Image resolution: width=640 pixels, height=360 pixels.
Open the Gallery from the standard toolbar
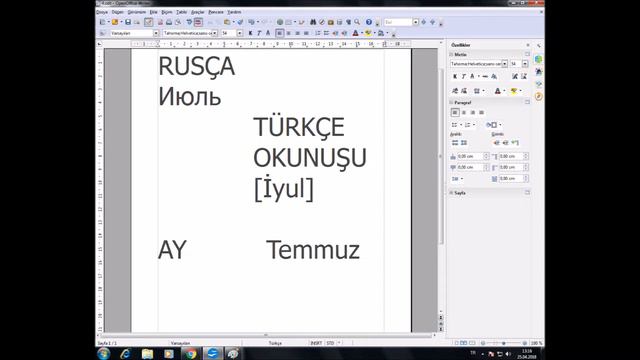(x=330, y=22)
